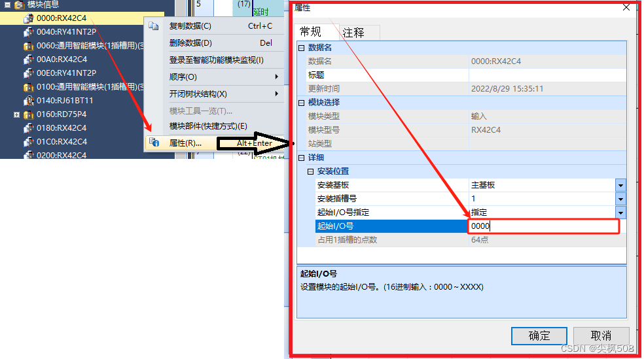Open the 顺序(O) submenu

coord(214,77)
